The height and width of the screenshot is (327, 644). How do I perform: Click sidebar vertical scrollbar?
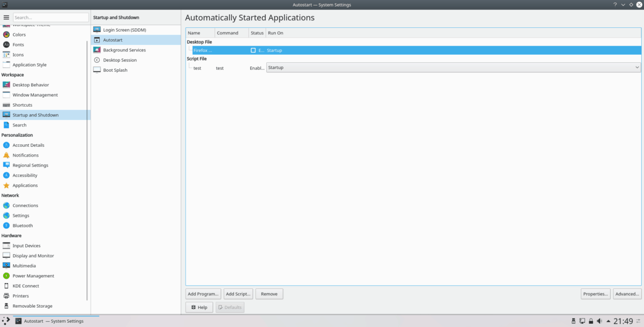87,172
